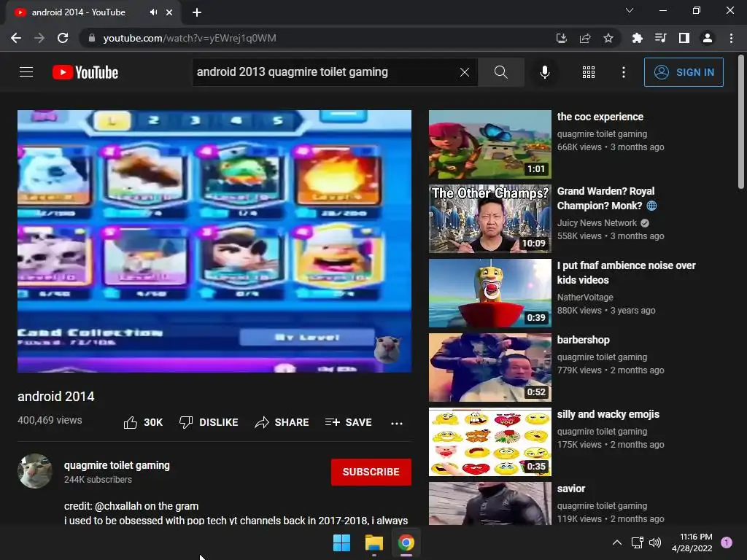Open network icon in system tray

(x=637, y=542)
